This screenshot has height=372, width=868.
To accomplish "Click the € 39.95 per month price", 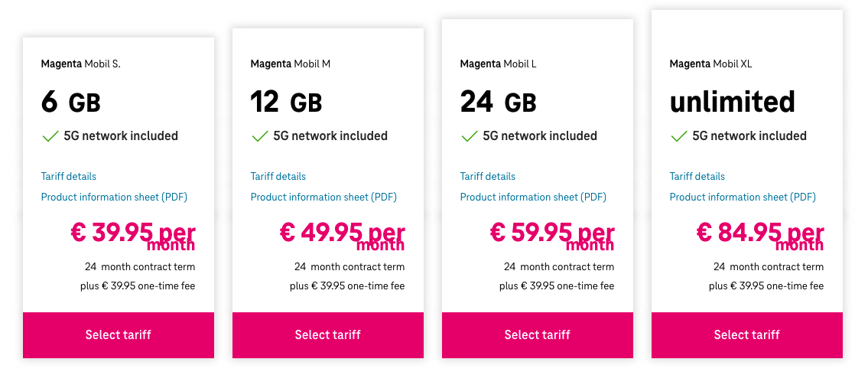I will pos(133,236).
